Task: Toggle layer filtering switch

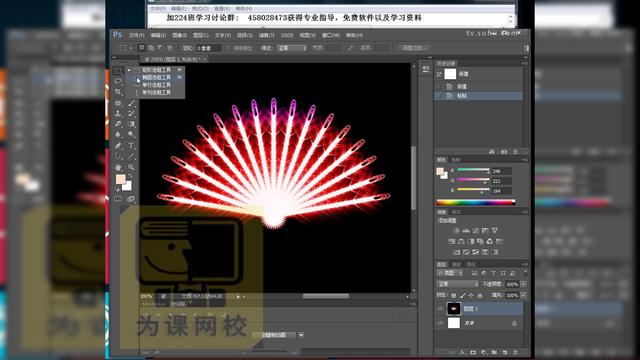Action: [525, 272]
